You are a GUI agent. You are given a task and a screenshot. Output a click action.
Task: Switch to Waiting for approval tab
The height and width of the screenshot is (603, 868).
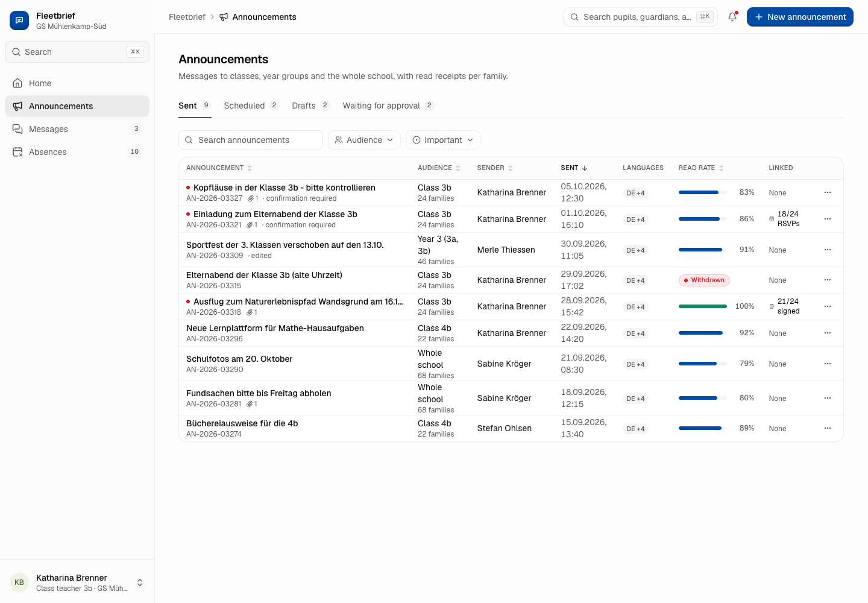point(389,106)
